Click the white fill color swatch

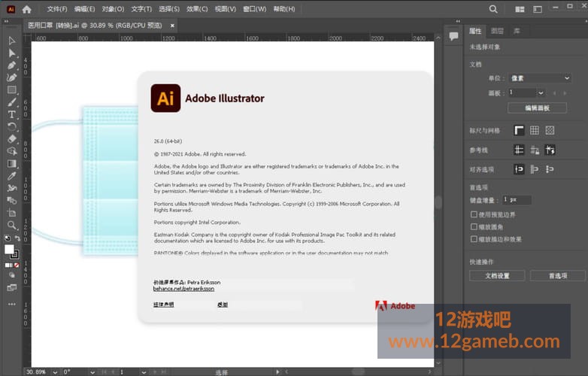pos(9,250)
